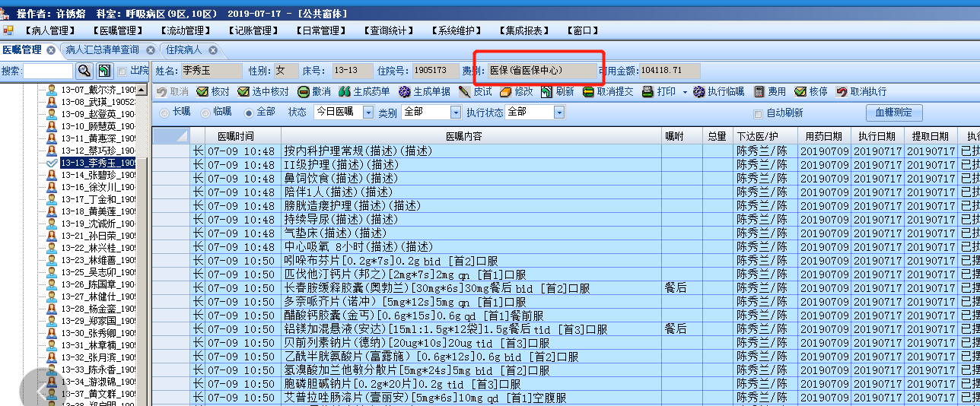Screen dimensions: 980x406
Task: Click patient icon for 13-08_武瑛
Action: tap(52, 102)
